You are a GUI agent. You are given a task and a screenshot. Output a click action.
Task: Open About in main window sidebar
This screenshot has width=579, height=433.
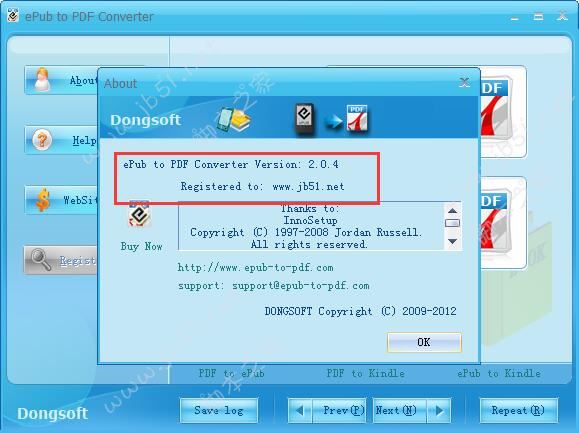[x=61, y=80]
